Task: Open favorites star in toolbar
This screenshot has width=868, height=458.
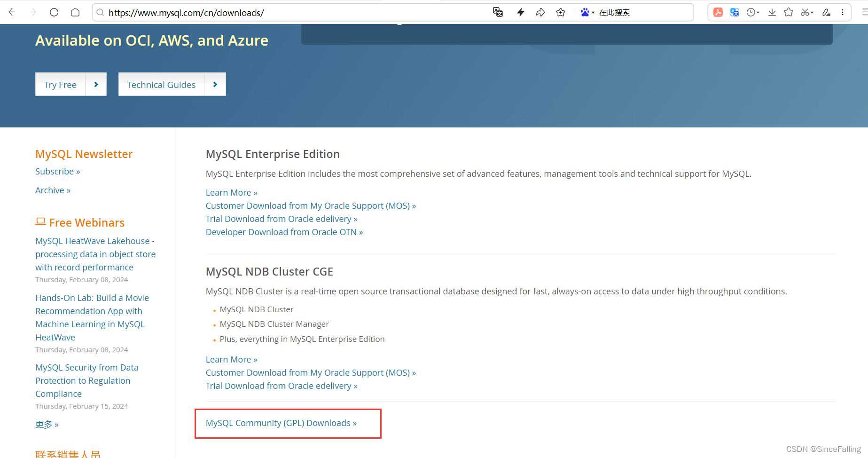Action: [x=789, y=12]
